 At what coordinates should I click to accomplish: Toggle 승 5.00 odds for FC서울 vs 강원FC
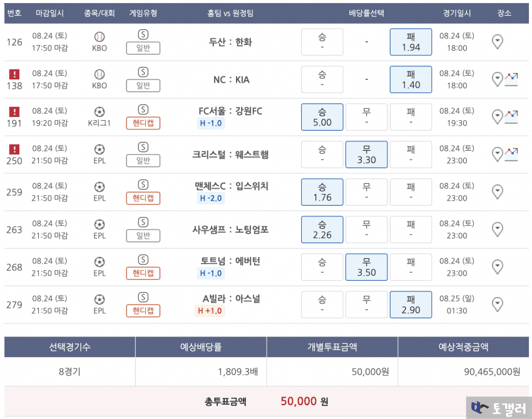coord(322,117)
